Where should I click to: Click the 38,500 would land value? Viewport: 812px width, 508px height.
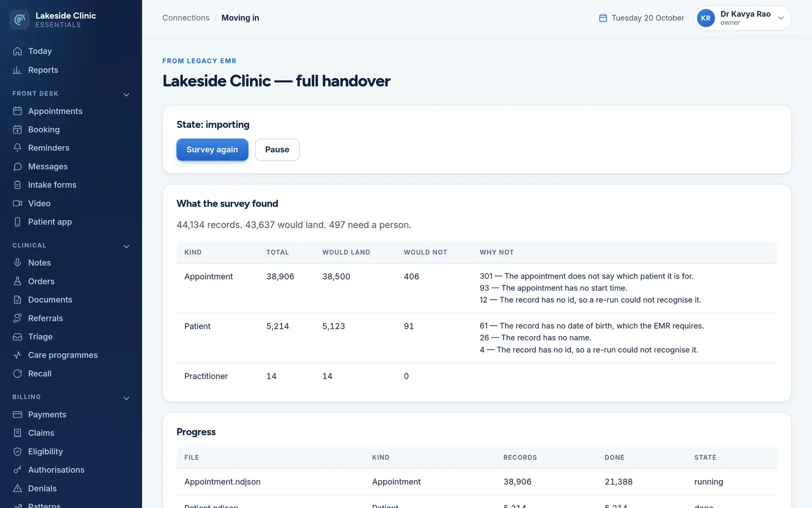coord(336,276)
